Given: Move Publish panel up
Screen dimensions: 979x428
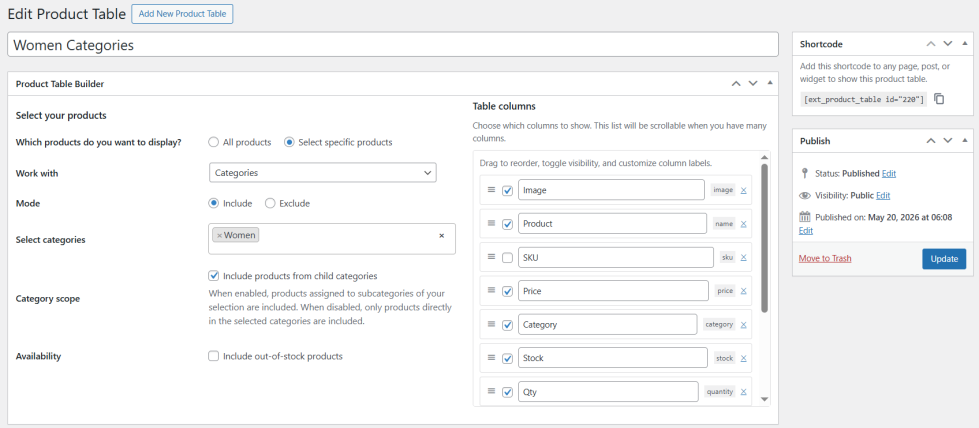Looking at the screenshot, I should [931, 141].
